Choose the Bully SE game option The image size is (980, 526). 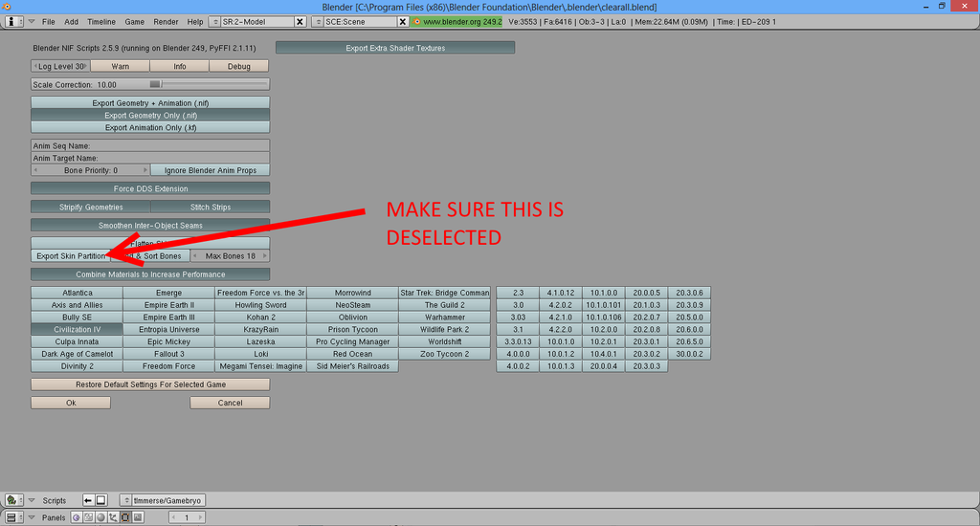coord(77,318)
